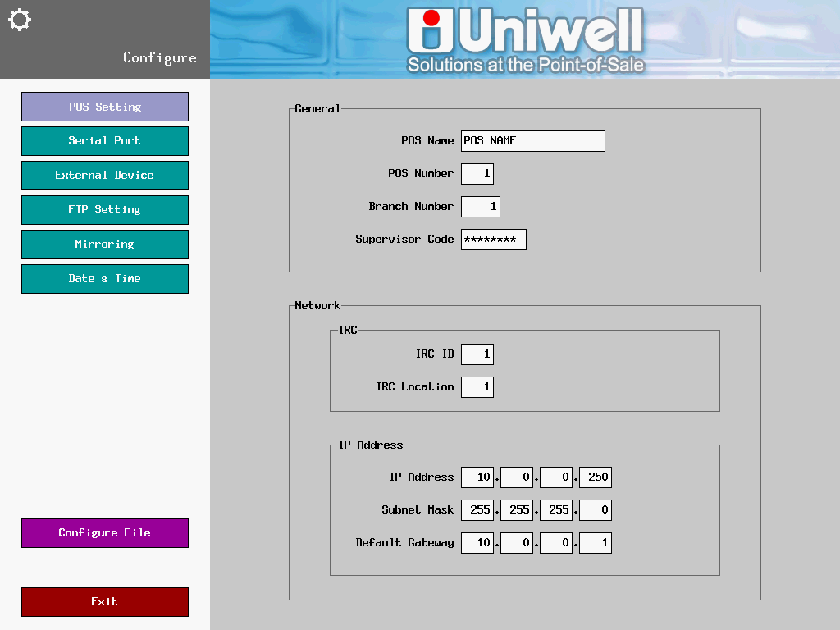Image resolution: width=840 pixels, height=630 pixels.
Task: Select the IP Address third octet field
Action: (556, 477)
